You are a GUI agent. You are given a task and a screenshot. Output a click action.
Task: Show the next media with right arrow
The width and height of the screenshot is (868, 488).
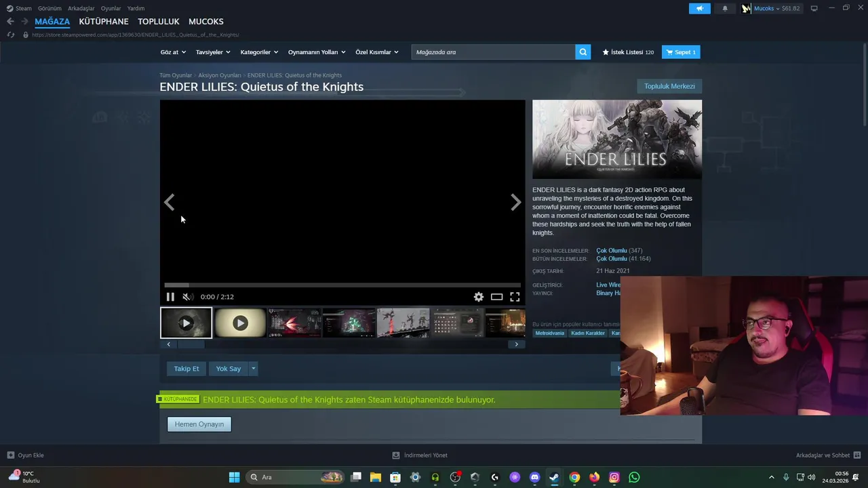click(x=516, y=202)
